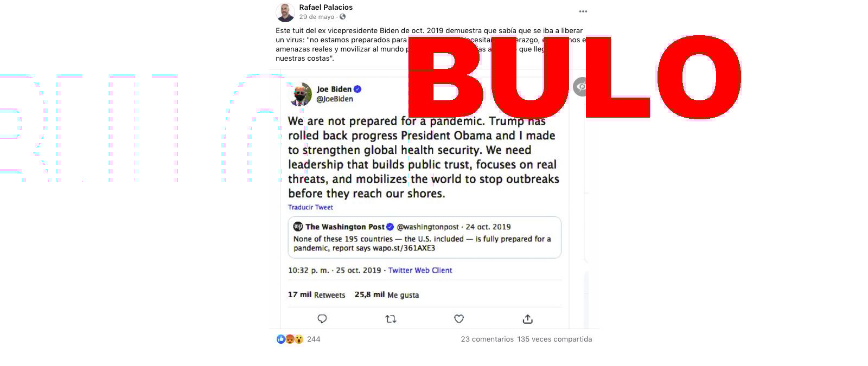Open the 25,8 mil Me gusta list
Image resolution: width=868 pixels, height=366 pixels.
(387, 295)
